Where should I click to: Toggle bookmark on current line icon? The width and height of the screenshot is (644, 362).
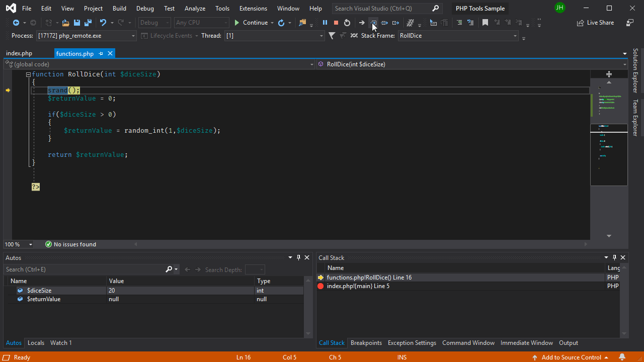(x=485, y=23)
